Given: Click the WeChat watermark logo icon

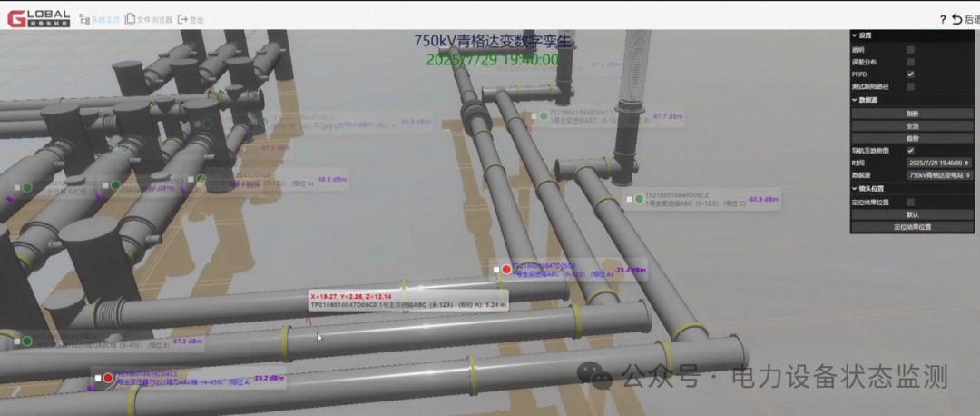Looking at the screenshot, I should coord(595,375).
